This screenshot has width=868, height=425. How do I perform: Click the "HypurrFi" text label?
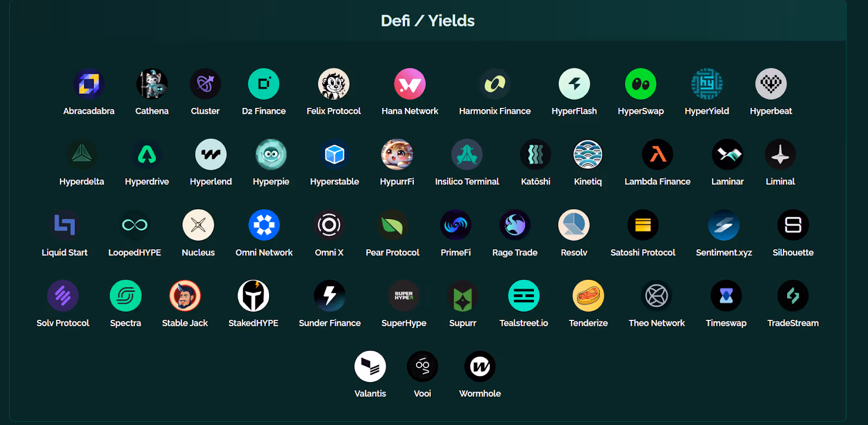pos(397,182)
